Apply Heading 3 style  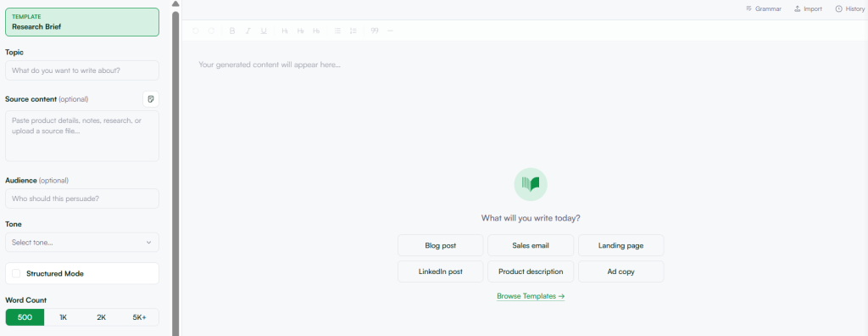[316, 31]
